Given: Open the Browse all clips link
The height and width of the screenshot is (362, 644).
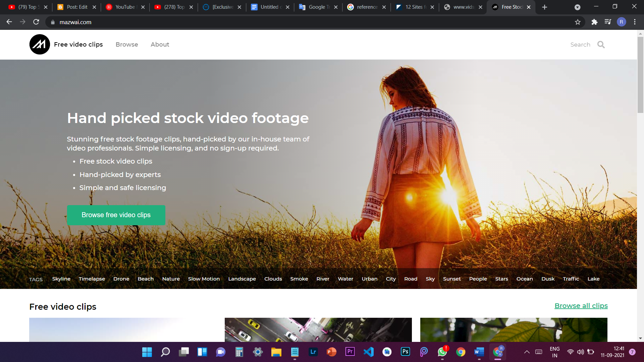Looking at the screenshot, I should tap(581, 306).
